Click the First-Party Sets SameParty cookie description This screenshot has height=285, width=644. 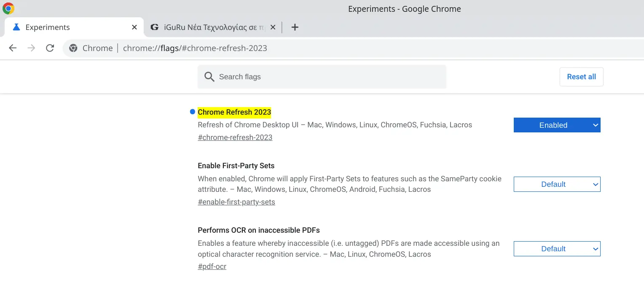pos(350,184)
